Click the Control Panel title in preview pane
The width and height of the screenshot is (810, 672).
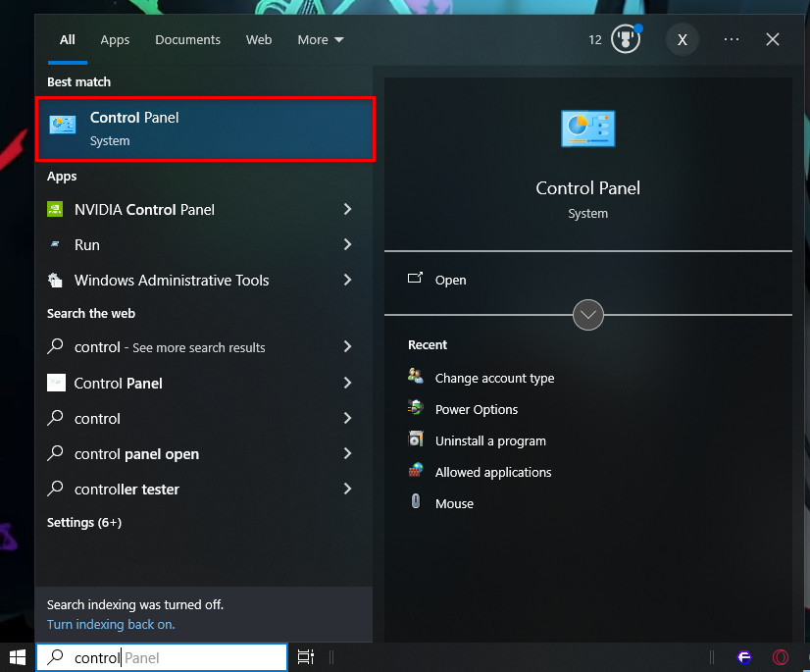(587, 187)
